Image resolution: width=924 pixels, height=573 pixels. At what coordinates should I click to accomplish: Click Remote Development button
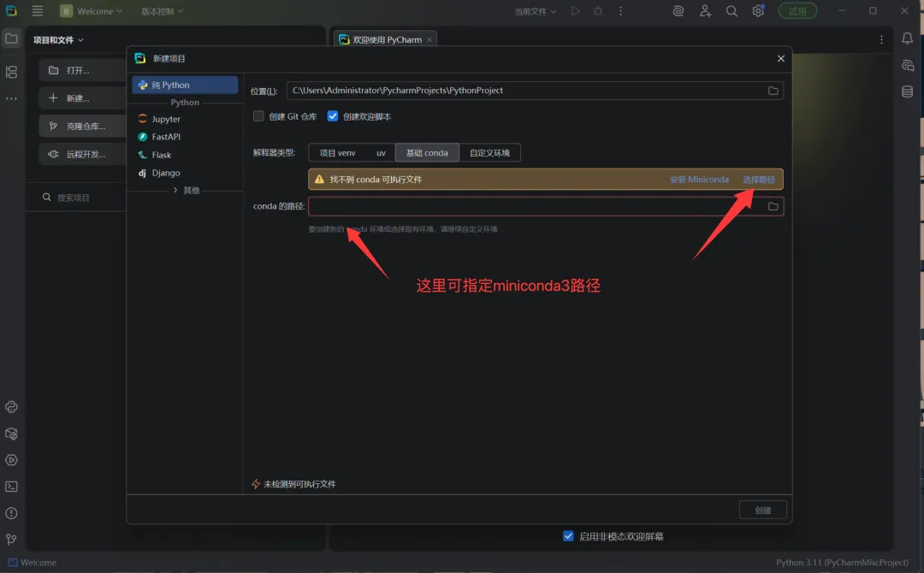[x=82, y=154]
